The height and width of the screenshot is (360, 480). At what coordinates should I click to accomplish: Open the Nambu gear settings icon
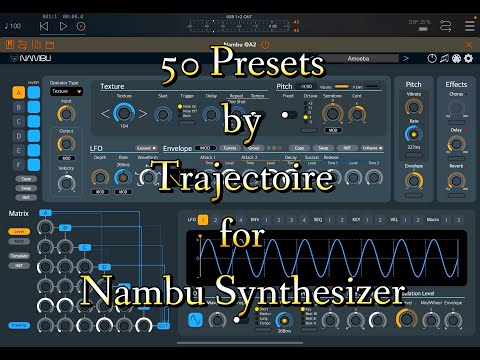(469, 59)
